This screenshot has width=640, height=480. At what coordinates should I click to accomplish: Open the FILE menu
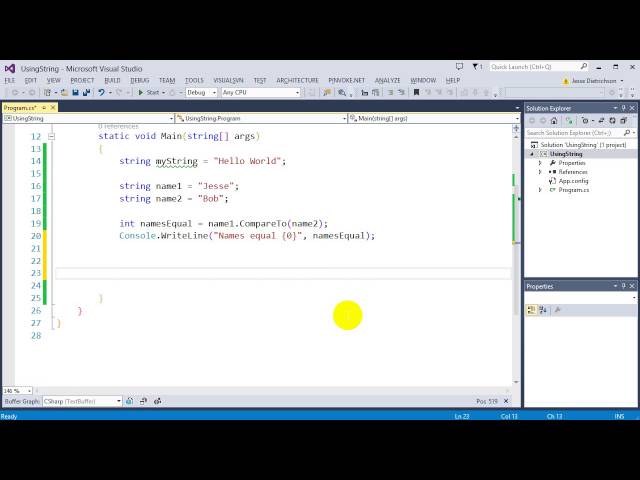[10, 80]
